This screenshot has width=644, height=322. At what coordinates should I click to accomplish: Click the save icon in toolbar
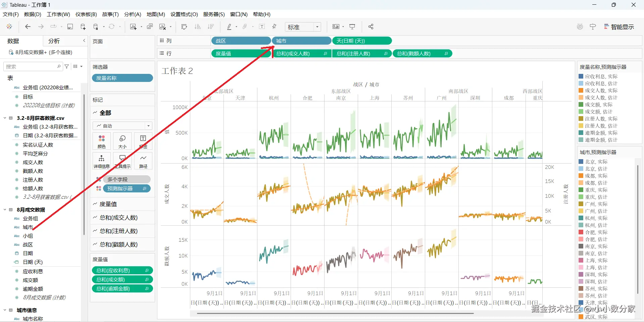click(x=70, y=27)
